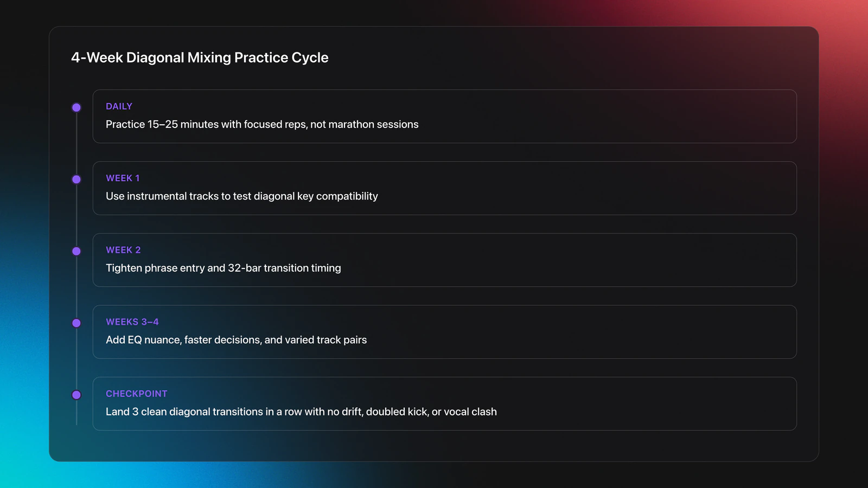Click the Weeks 3–4 timeline dot
Image resolution: width=868 pixels, height=488 pixels.
[76, 323]
